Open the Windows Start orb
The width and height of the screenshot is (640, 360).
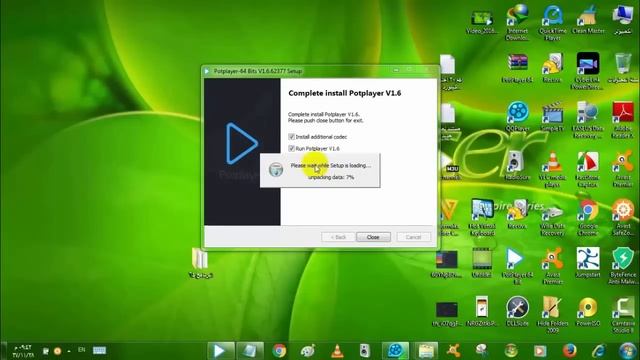[627, 351]
